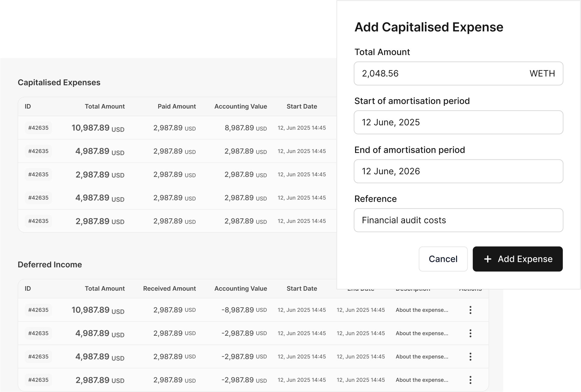Open actions menu for fourth deferred income row

[470, 380]
